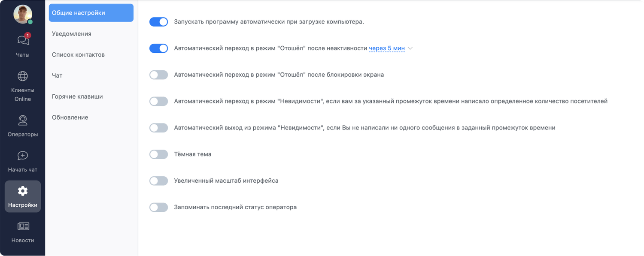This screenshot has height=256, width=644.
Task: Disable auto-launch on computer startup toggle
Action: (x=158, y=22)
